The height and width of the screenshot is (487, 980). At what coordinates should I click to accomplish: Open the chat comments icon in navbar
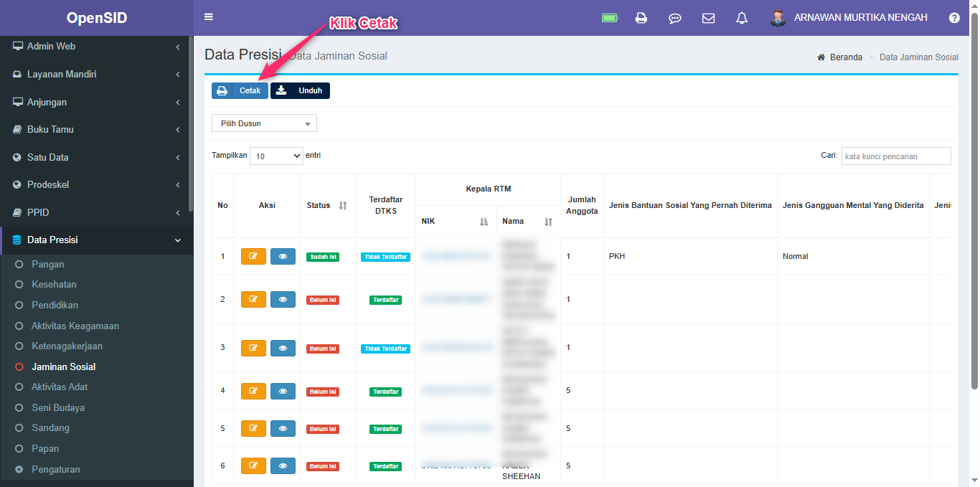[x=675, y=18]
